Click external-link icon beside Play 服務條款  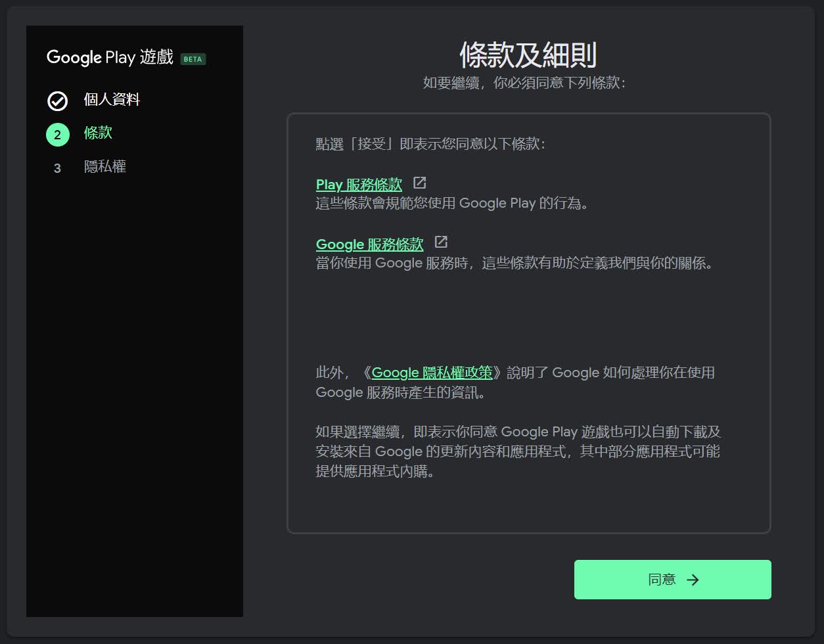(x=419, y=183)
